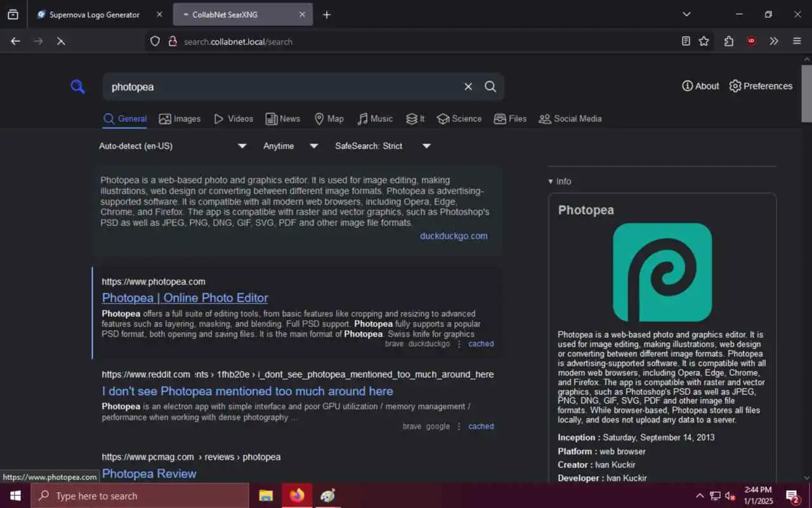Viewport: 812px width, 508px height.
Task: Open a new tab with plus button
Action: [327, 15]
